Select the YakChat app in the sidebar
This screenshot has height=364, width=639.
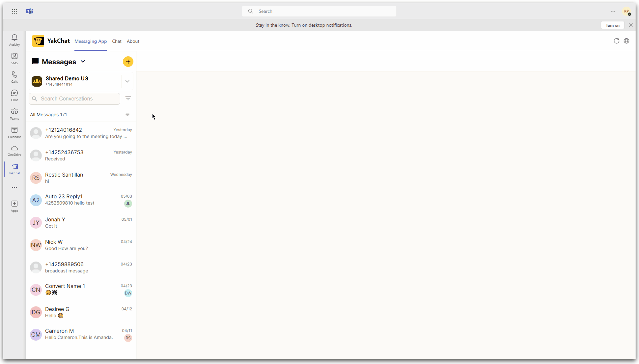(x=14, y=169)
